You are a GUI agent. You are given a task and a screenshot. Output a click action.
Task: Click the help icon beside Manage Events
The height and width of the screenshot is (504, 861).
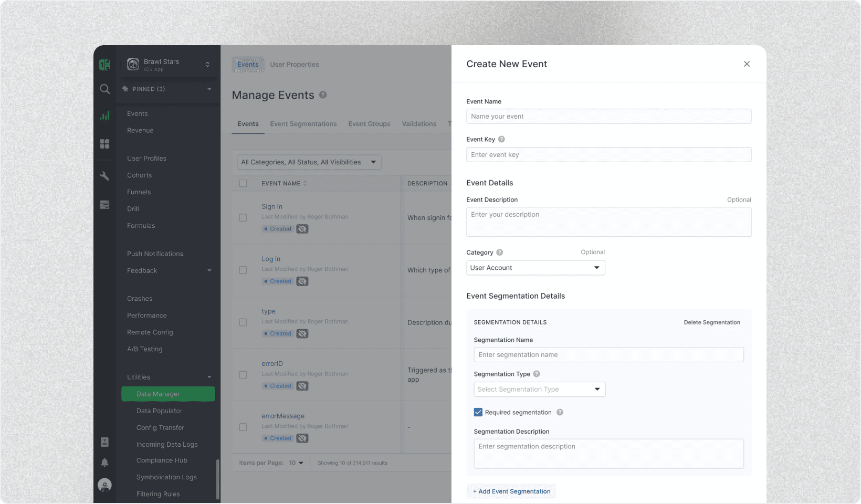tap(323, 95)
